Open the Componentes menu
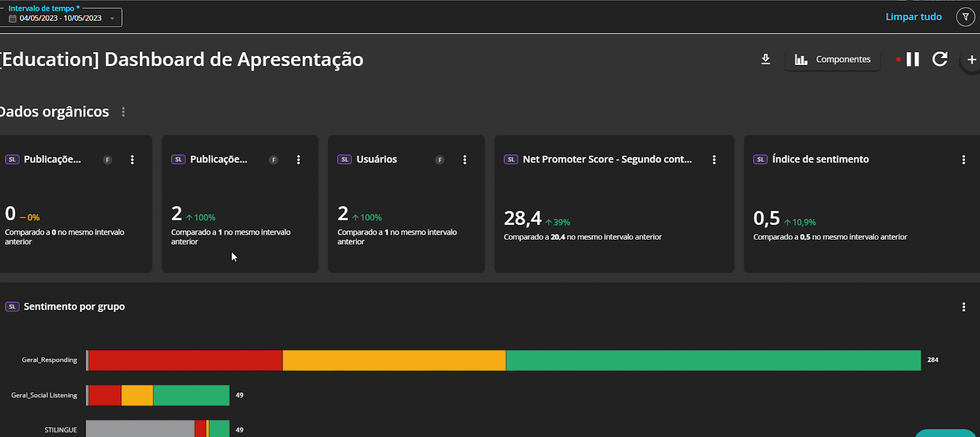Image resolution: width=980 pixels, height=437 pixels. pyautogui.click(x=832, y=59)
